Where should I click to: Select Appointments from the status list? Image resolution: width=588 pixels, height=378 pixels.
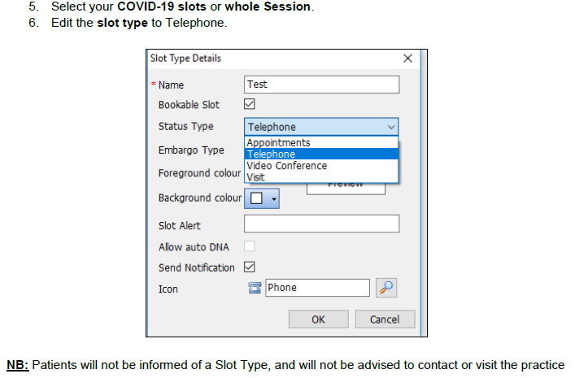point(278,143)
